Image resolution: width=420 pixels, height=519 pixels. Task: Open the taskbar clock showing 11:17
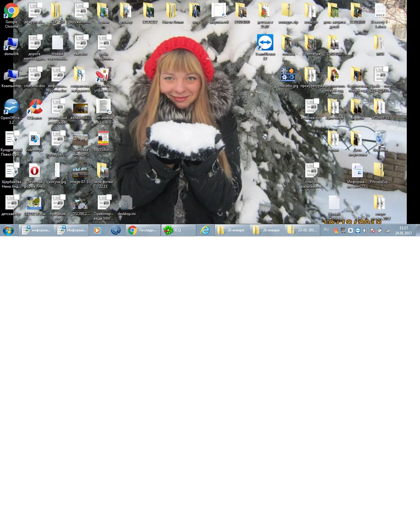(x=403, y=230)
